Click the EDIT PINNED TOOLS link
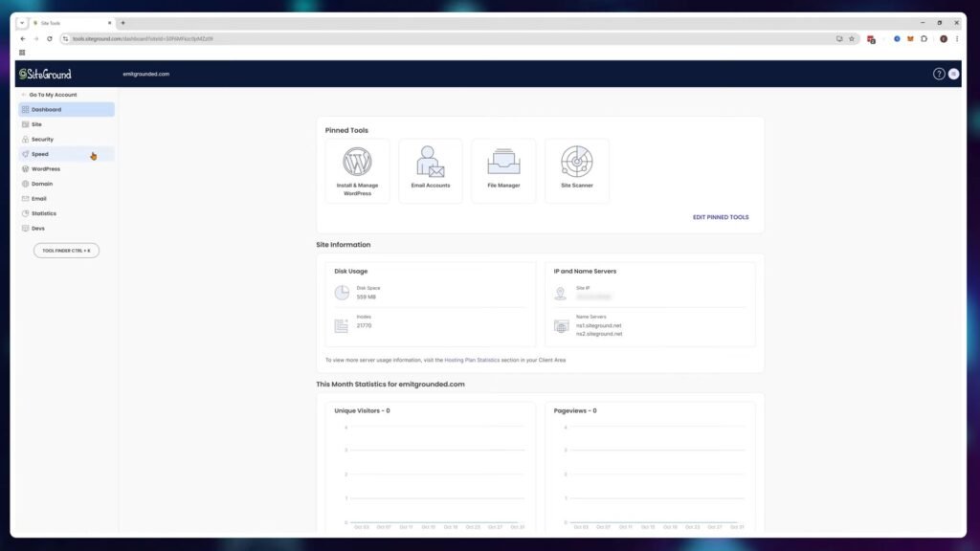The height and width of the screenshot is (551, 980). tap(723, 217)
